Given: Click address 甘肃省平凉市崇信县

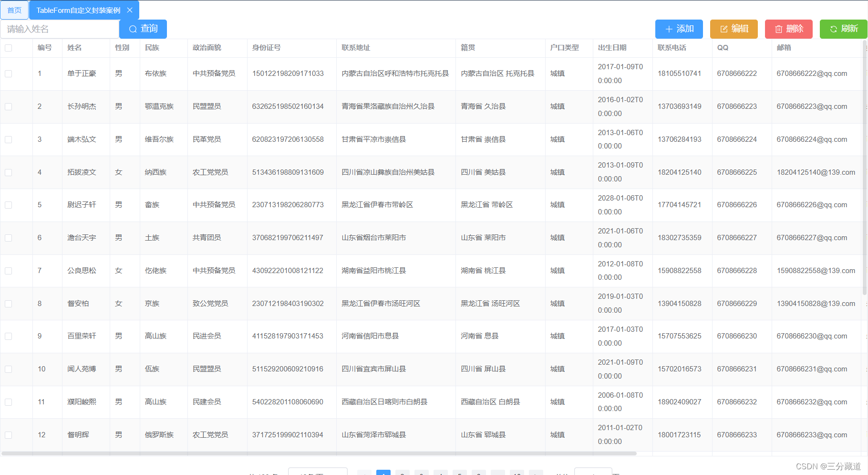Looking at the screenshot, I should 374,139.
